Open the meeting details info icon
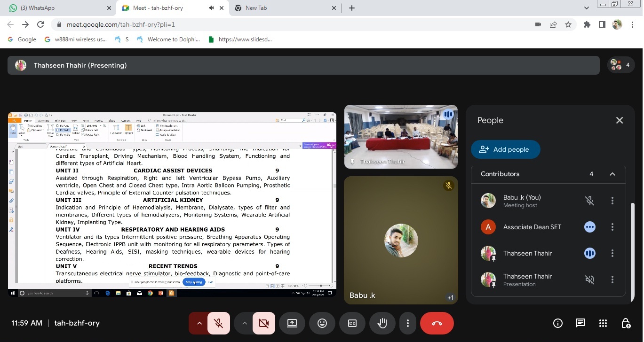The width and height of the screenshot is (644, 342). click(558, 323)
